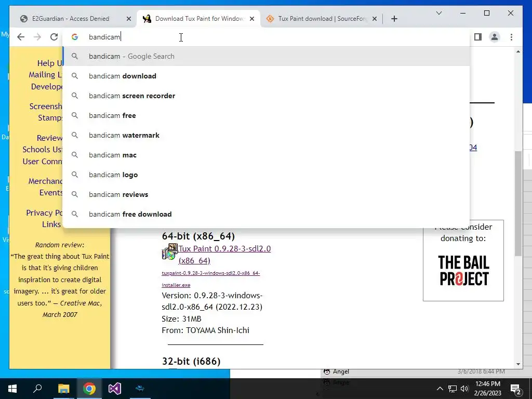Choose the 'bandicam reviews' suggestion
The height and width of the screenshot is (399, 532).
click(x=267, y=194)
